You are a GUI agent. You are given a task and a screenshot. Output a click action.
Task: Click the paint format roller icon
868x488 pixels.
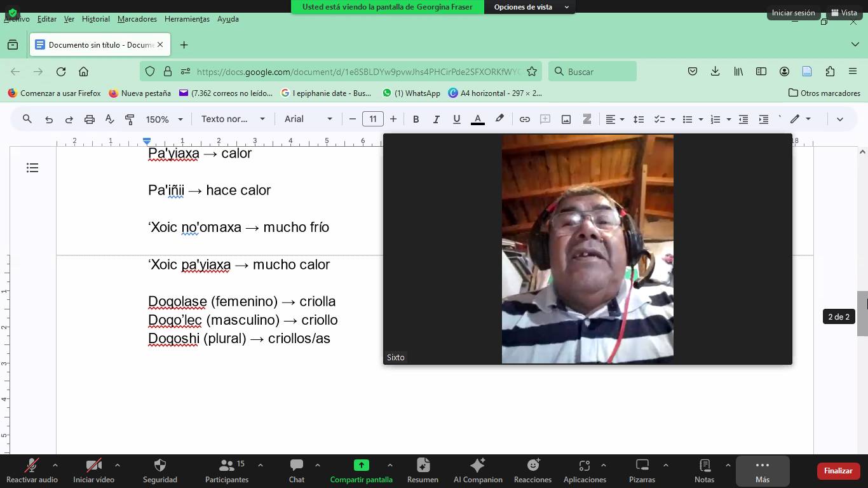[130, 119]
